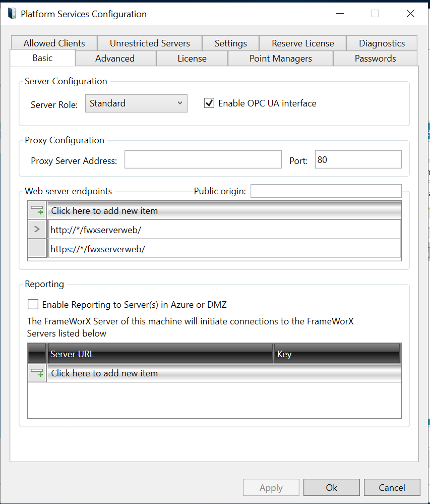Click the Proxy Server Address field
Image resolution: width=430 pixels, height=504 pixels.
click(x=203, y=160)
